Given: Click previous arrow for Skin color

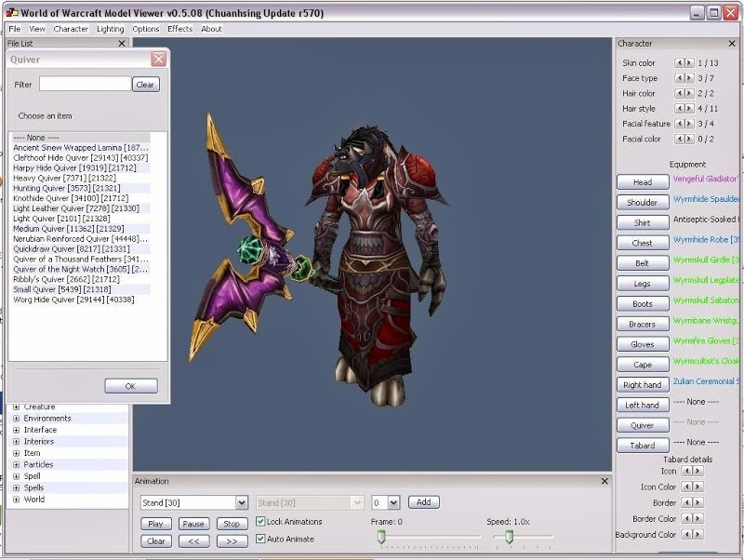Looking at the screenshot, I should coord(680,62).
